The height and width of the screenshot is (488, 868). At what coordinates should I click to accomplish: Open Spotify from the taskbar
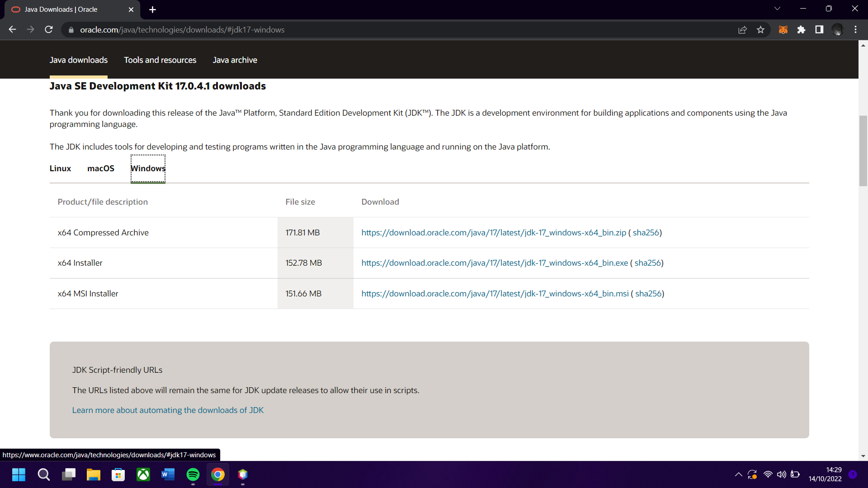tap(193, 474)
